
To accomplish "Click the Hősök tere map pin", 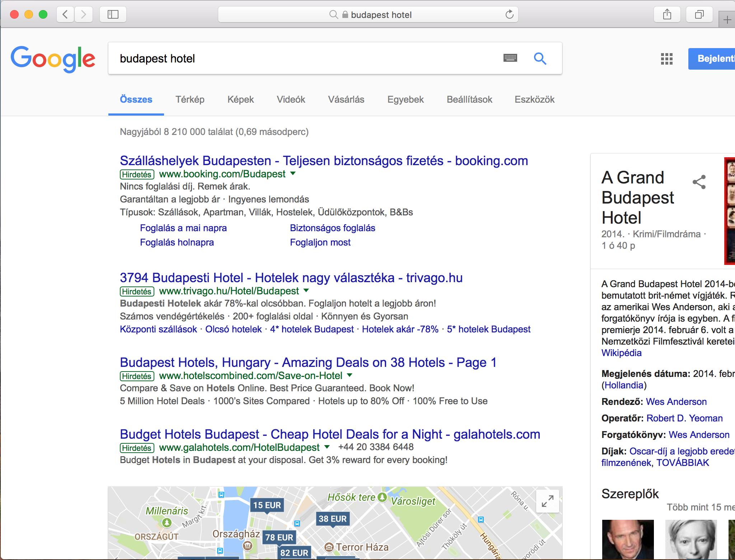I will [382, 497].
